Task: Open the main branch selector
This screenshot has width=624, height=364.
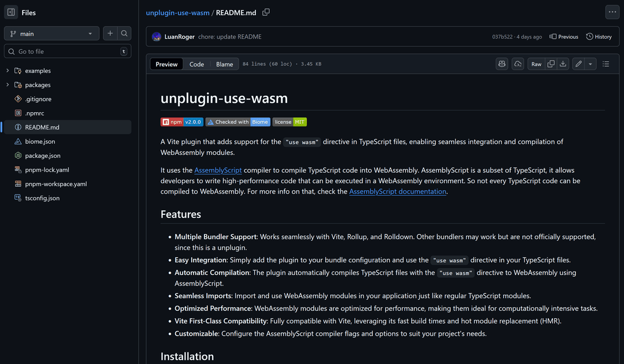Action: [x=51, y=33]
